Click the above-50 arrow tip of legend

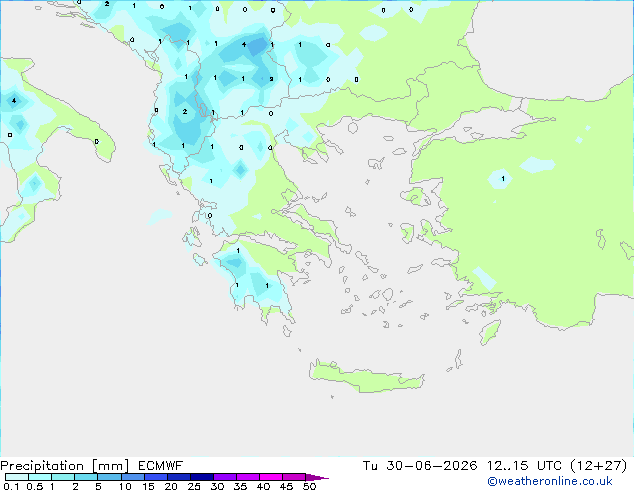[x=317, y=477]
